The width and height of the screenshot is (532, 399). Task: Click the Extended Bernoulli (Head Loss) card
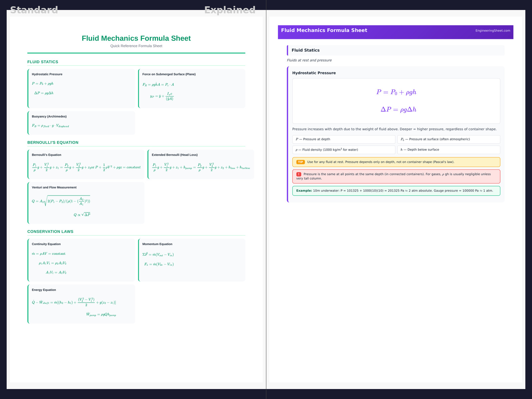click(x=201, y=164)
